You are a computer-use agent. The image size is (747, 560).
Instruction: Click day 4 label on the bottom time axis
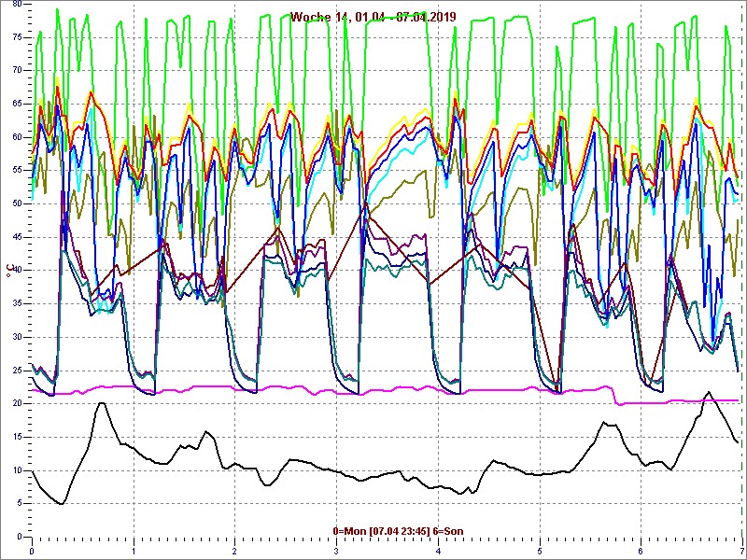438,552
